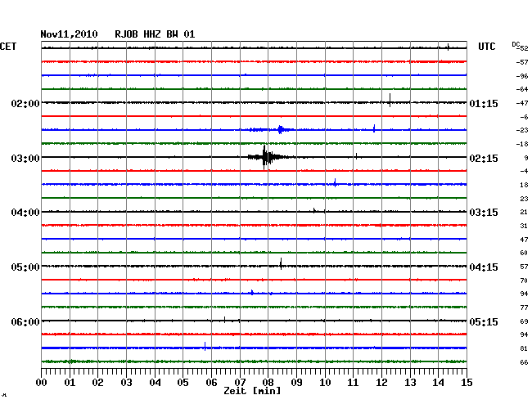Click minute label 15 on time axis
The image size is (532, 404).
tap(467, 383)
